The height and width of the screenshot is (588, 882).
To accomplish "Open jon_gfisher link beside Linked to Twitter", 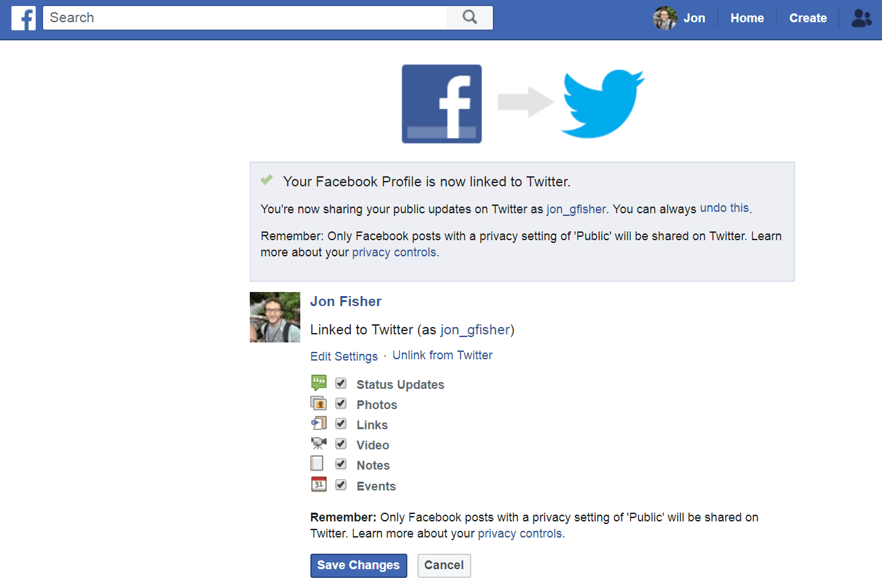I will click(475, 330).
